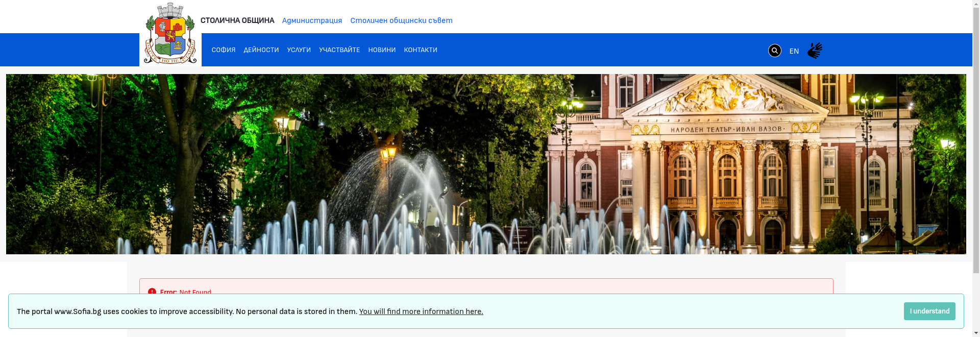Open the search magnifier icon
This screenshot has height=337, width=980.
(774, 51)
